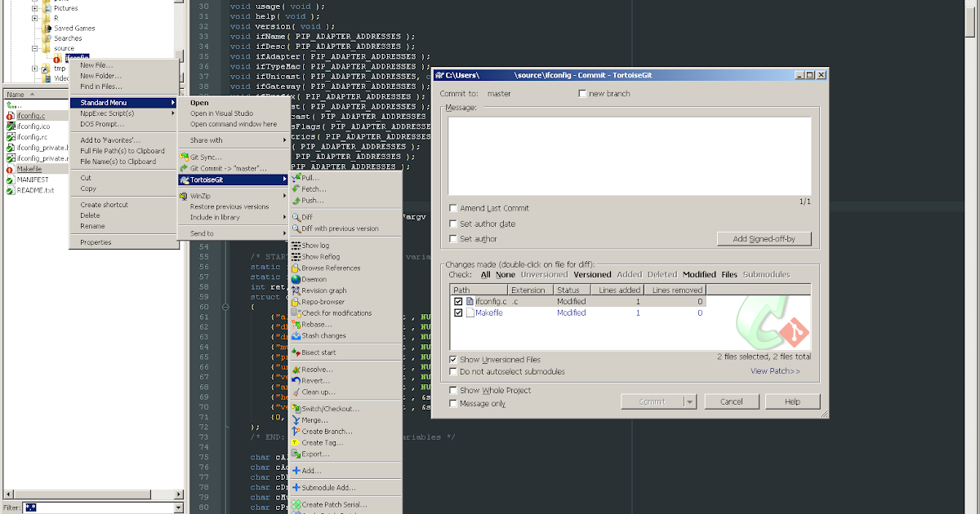The width and height of the screenshot is (980, 514).
Task: Expand the Send to submenu
Action: [233, 233]
